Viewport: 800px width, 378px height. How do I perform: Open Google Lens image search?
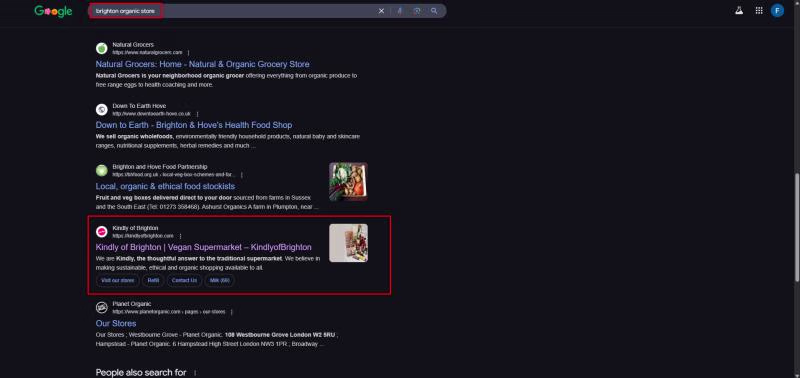tap(417, 11)
